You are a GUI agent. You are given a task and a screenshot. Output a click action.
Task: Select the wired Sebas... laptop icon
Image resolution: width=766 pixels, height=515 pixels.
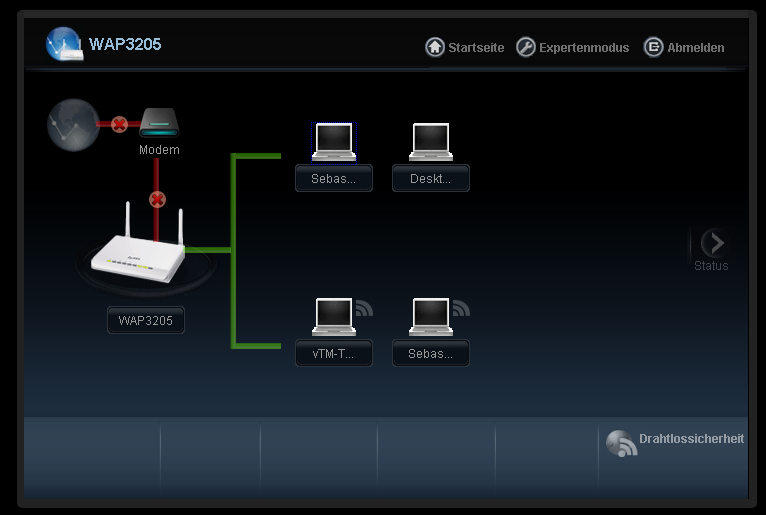point(334,142)
